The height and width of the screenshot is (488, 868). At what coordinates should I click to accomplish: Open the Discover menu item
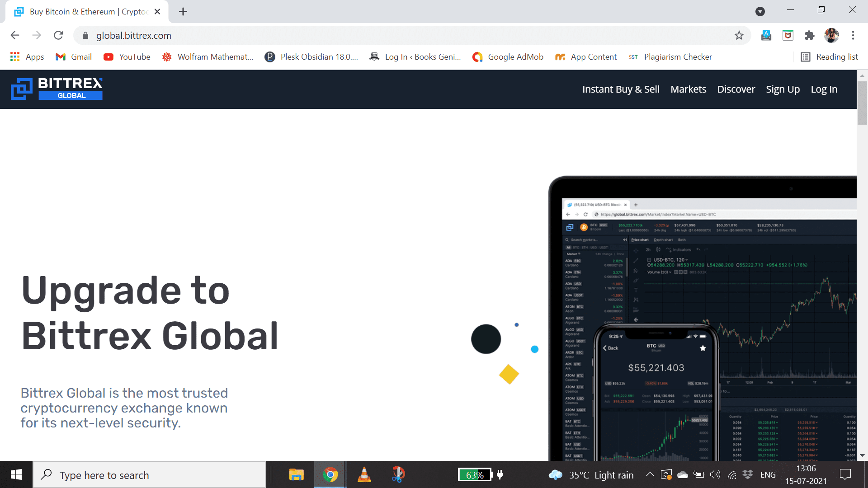[x=736, y=89]
